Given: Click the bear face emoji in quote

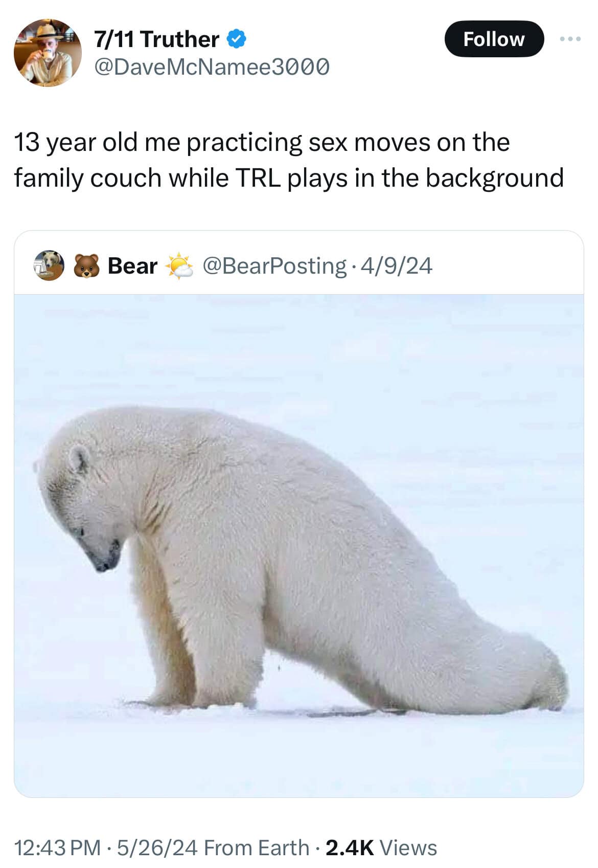Looking at the screenshot, I should pyautogui.click(x=86, y=266).
